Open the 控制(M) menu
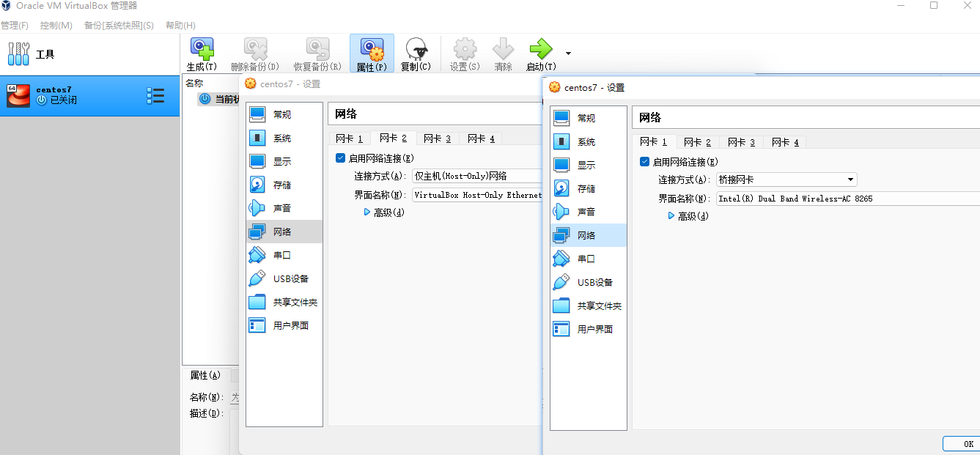This screenshot has width=980, height=455. tap(56, 26)
